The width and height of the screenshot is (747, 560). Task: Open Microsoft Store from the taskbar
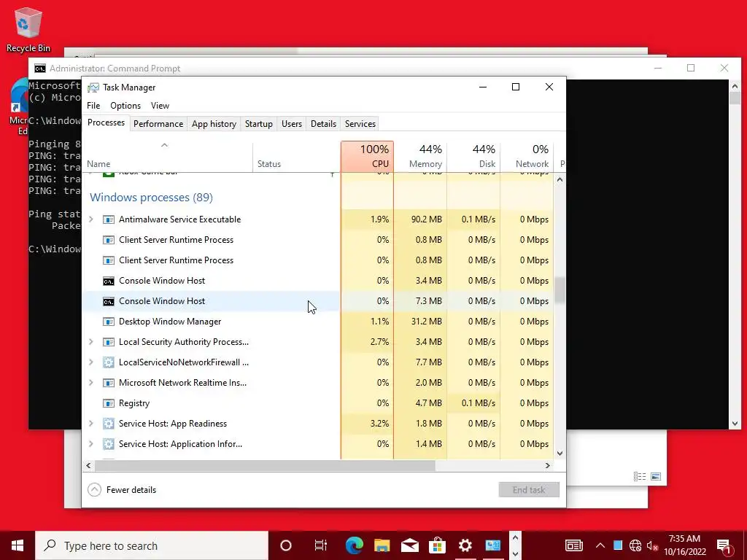(x=437, y=545)
